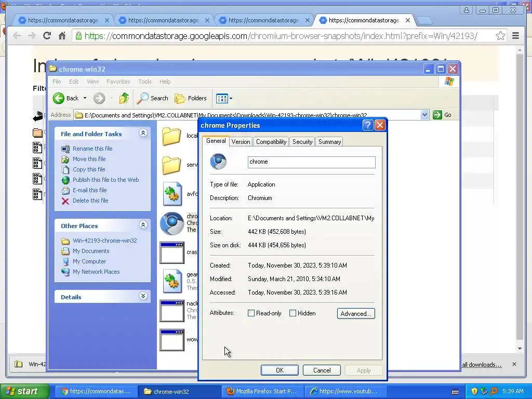Viewport: 532px width, 399px height.
Task: Expand the Details panel
Action: click(x=143, y=296)
